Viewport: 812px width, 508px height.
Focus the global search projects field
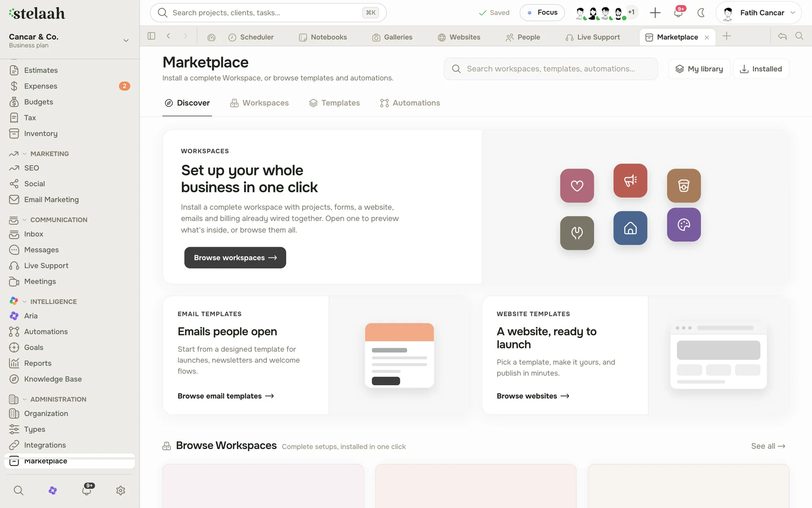click(x=268, y=13)
